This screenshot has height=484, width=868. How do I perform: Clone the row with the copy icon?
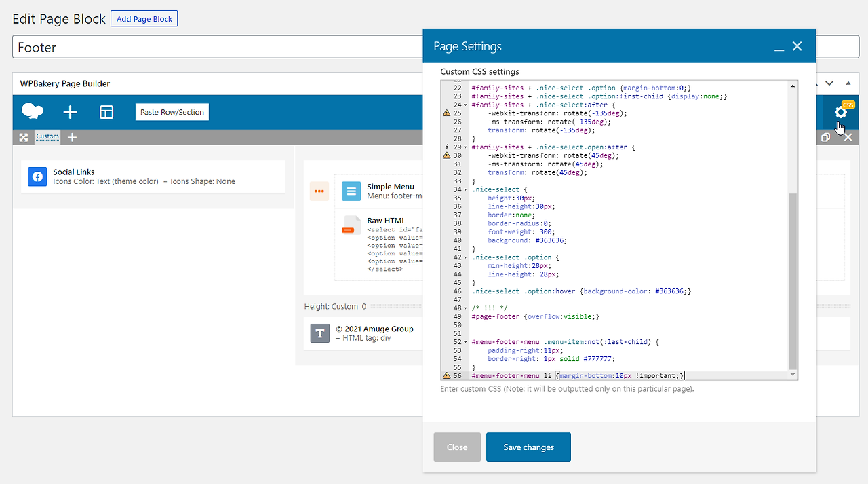coord(825,137)
